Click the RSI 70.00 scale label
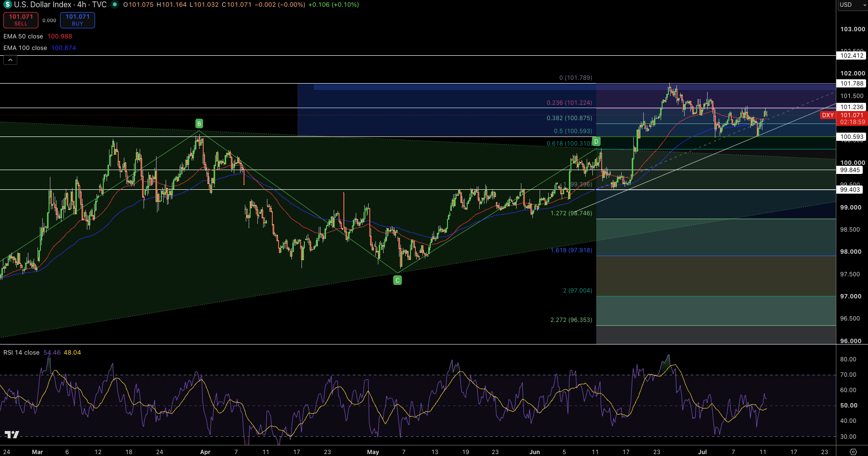This screenshot has width=868, height=456. click(x=848, y=375)
